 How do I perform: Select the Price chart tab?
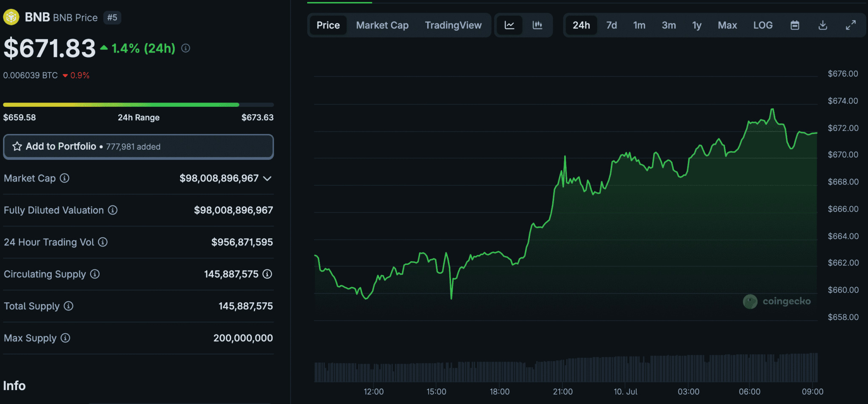pos(328,25)
